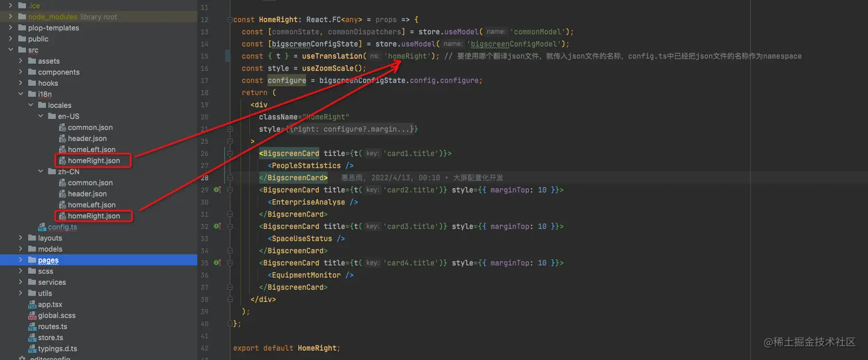Collapse the i18n folder arrow
868x360 pixels.
coord(21,94)
